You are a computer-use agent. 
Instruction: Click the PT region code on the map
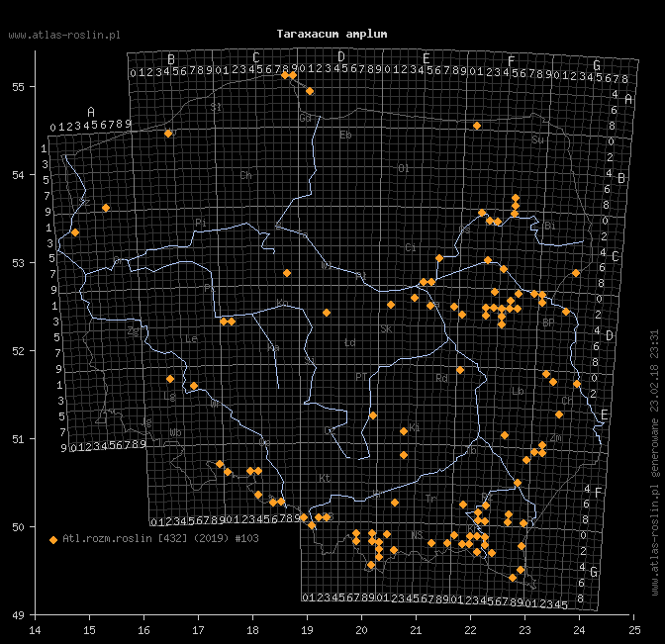361,377
